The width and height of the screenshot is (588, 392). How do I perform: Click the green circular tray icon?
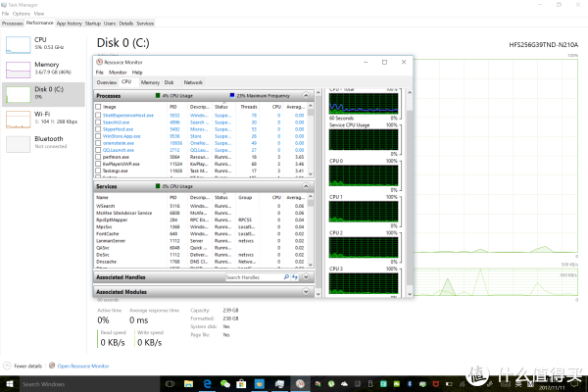[x=331, y=384]
